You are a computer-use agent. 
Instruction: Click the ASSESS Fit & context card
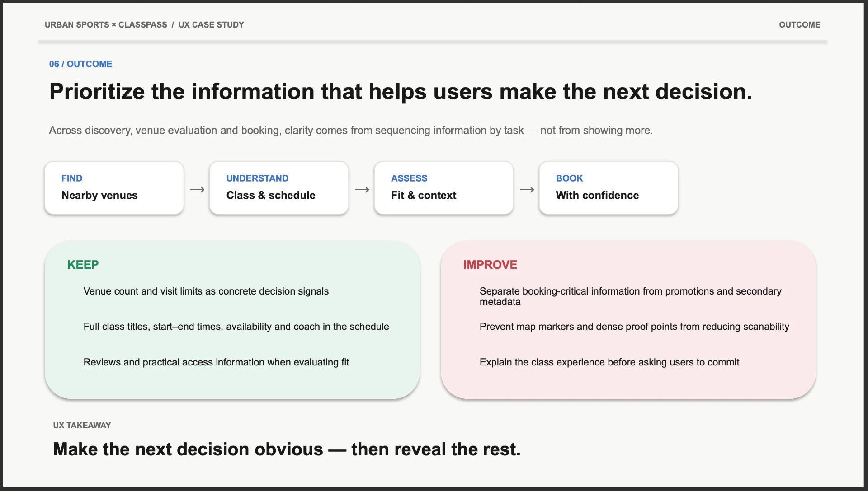click(444, 188)
